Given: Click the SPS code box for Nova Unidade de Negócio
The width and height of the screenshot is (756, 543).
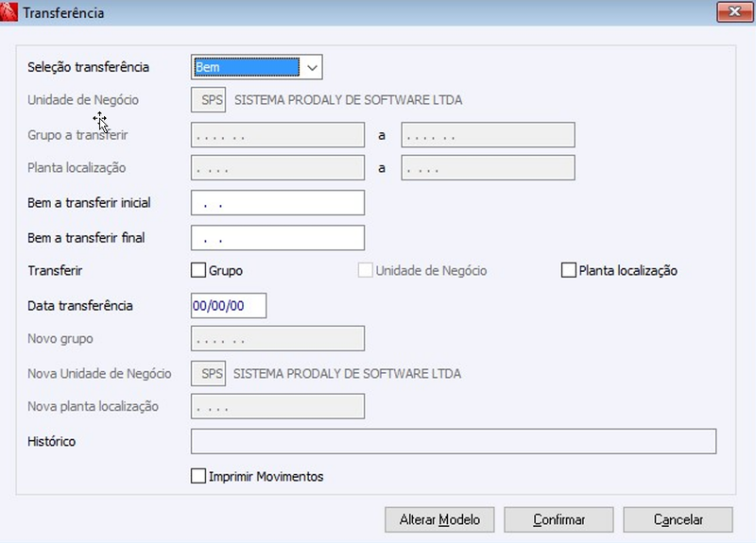Looking at the screenshot, I should coord(208,373).
